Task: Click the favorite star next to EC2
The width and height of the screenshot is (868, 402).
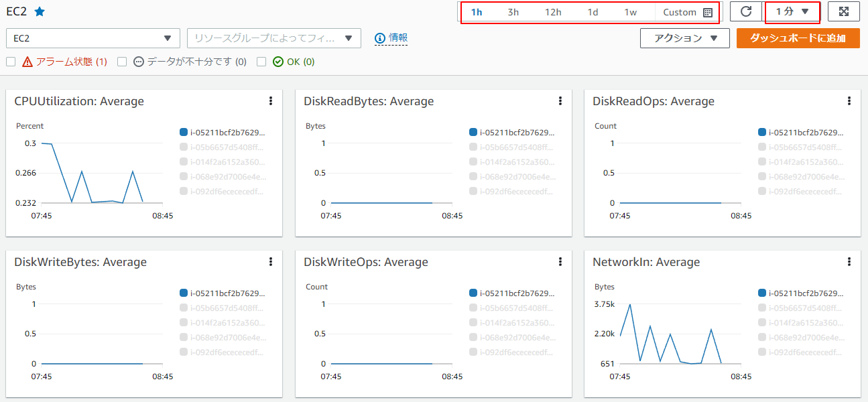Action: 40,11
